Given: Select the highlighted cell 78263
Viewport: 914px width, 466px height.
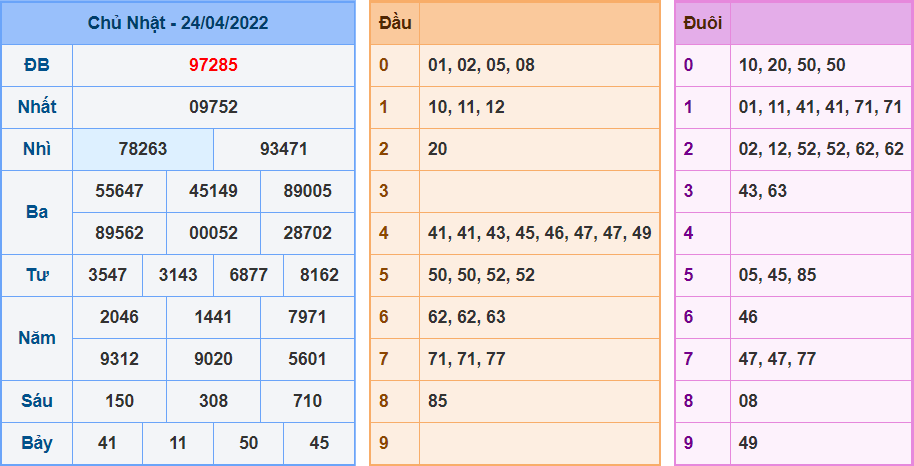Looking at the screenshot, I should click(143, 149).
